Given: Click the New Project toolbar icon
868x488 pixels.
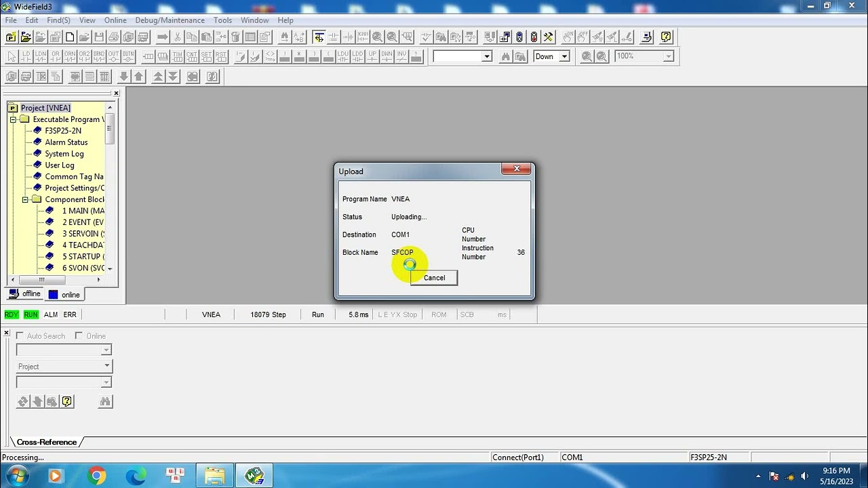Looking at the screenshot, I should (x=11, y=37).
